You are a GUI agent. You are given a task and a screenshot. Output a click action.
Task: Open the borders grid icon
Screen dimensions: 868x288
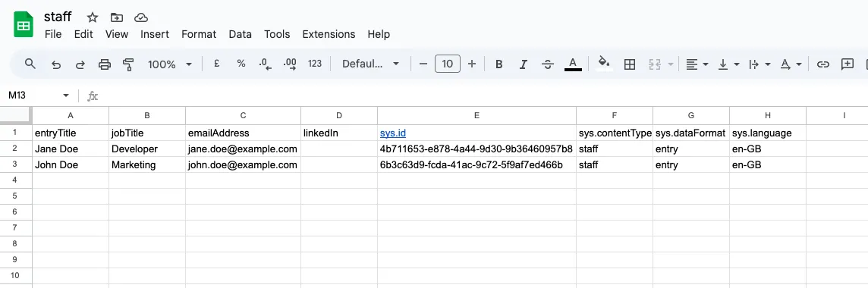point(630,64)
